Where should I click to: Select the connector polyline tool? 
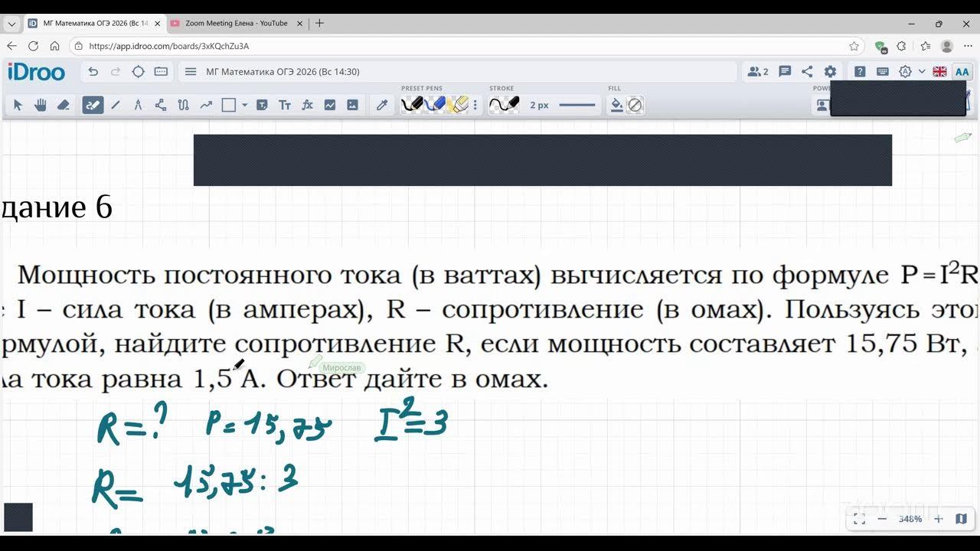pos(160,105)
